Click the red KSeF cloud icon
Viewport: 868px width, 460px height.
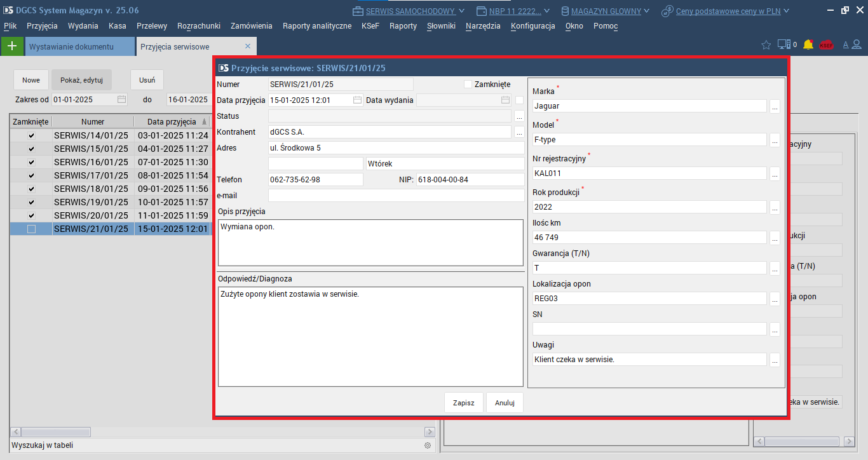(826, 45)
